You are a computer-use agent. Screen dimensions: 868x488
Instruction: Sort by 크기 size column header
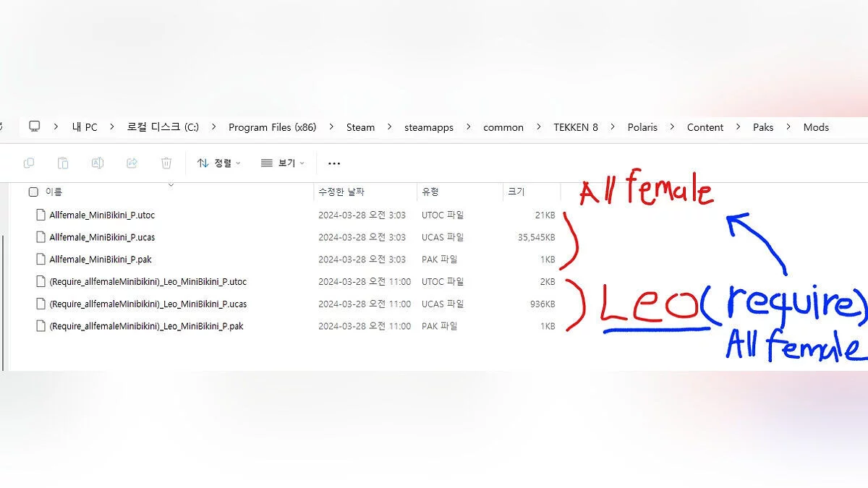pos(516,192)
